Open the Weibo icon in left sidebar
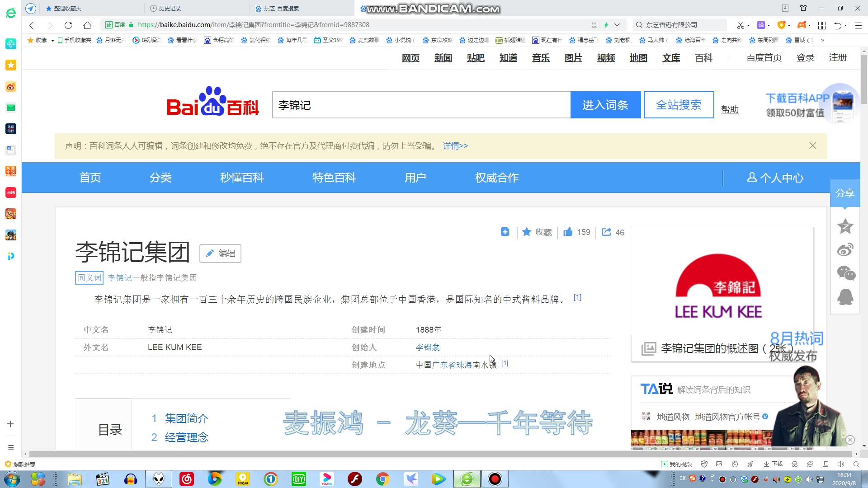The width and height of the screenshot is (868, 488). [x=11, y=86]
